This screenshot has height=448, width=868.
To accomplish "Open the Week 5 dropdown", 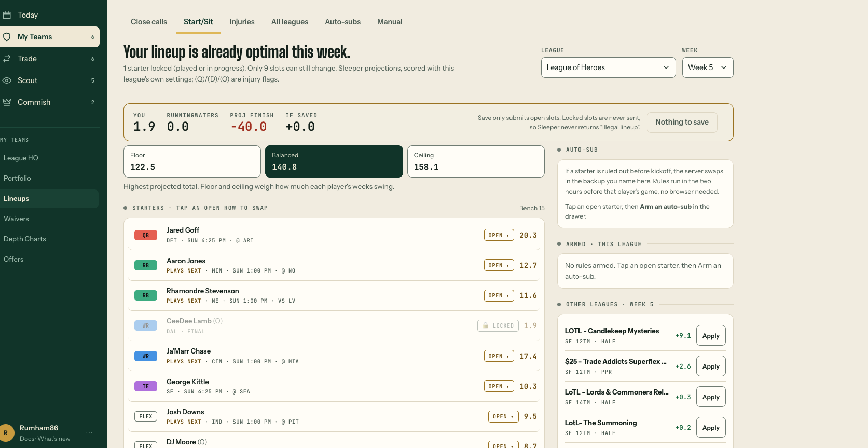I will pos(708,67).
